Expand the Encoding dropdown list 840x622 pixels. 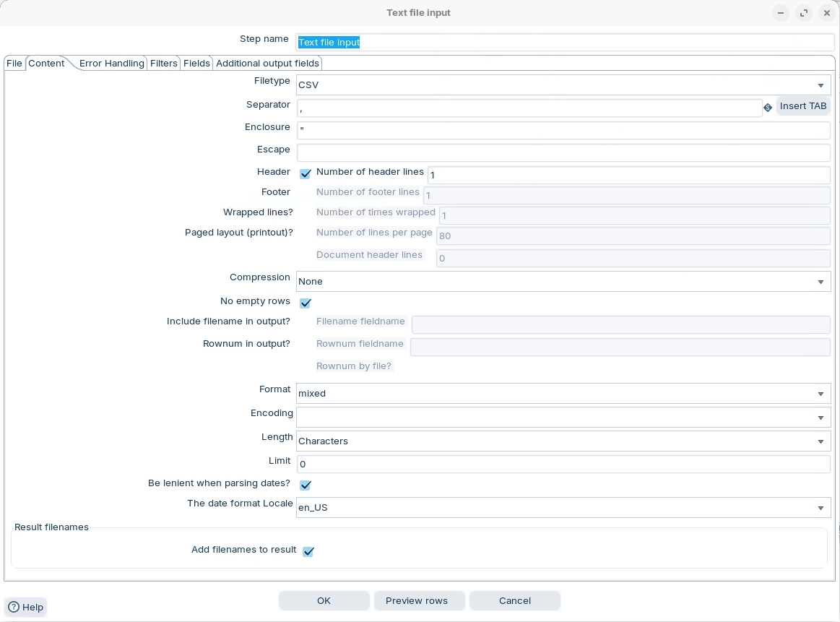[x=820, y=418]
